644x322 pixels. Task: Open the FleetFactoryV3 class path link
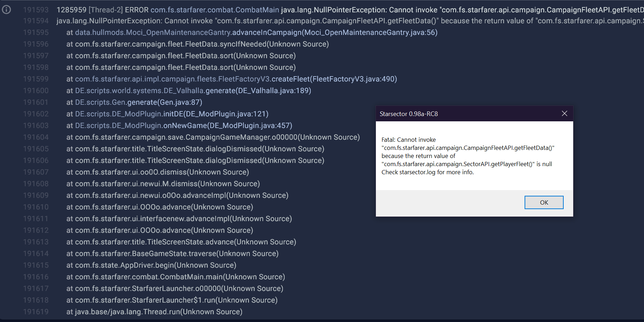[173, 79]
